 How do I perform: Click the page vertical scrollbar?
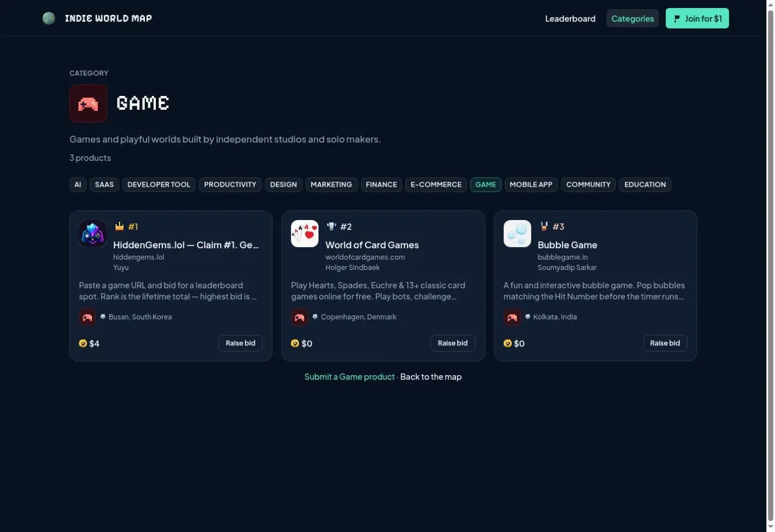pyautogui.click(x=770, y=266)
